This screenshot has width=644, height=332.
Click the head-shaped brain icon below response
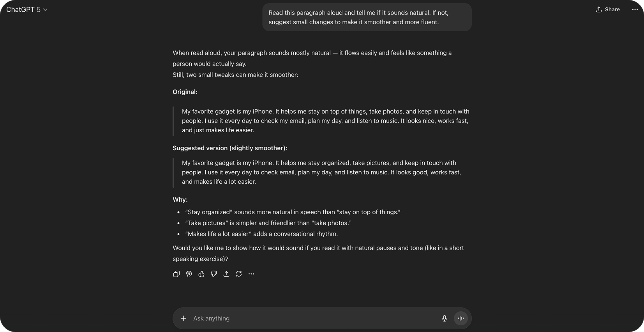[x=189, y=274]
